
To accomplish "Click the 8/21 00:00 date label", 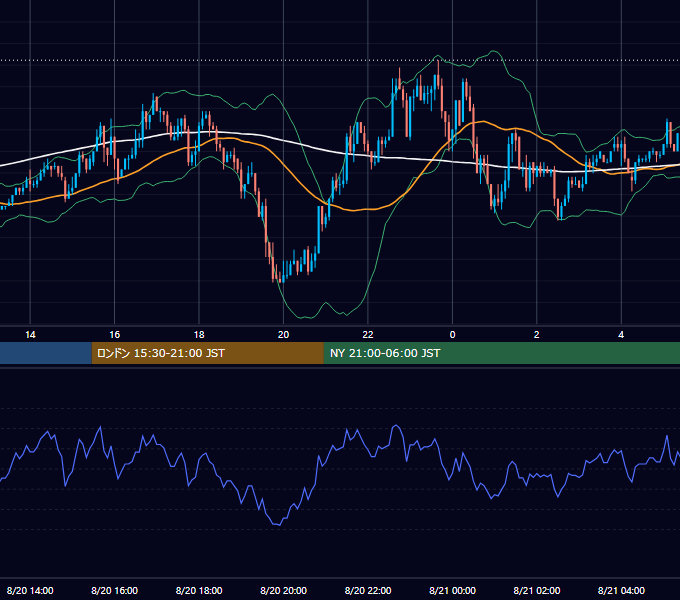I will [452, 590].
